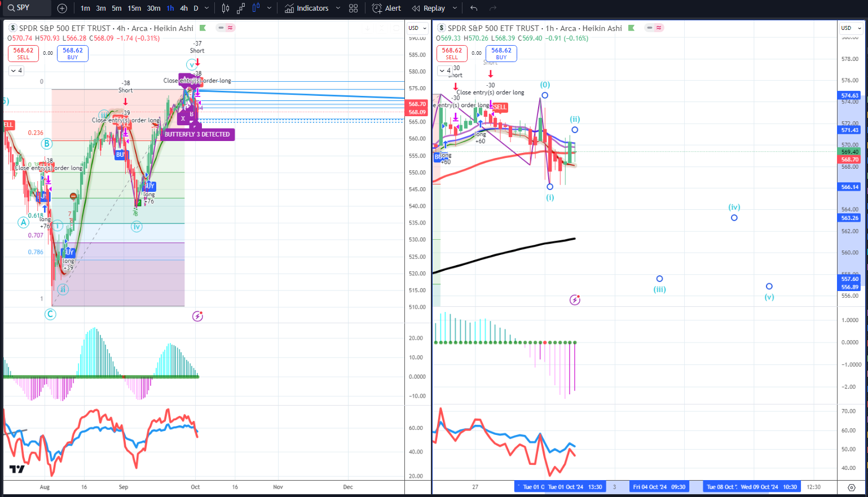Screen dimensions: 868x497
Task: Click the lightning events icon on 1h chart
Action: click(x=575, y=300)
